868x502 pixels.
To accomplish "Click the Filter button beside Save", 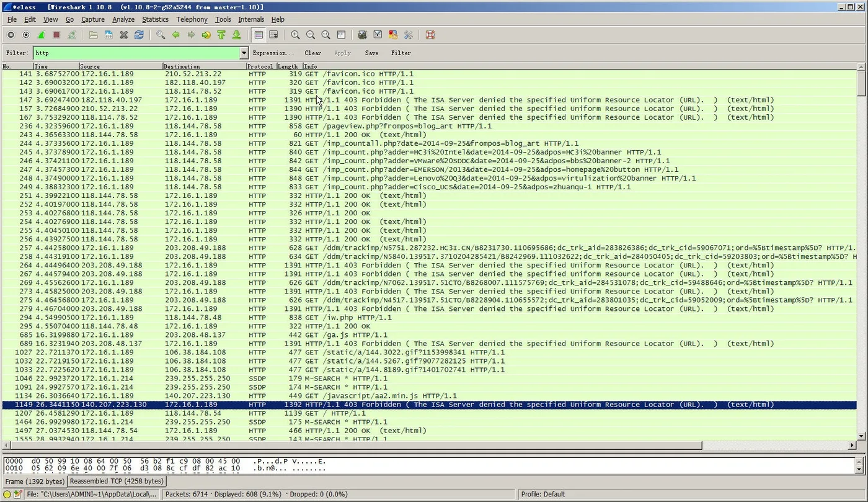I will pyautogui.click(x=401, y=53).
